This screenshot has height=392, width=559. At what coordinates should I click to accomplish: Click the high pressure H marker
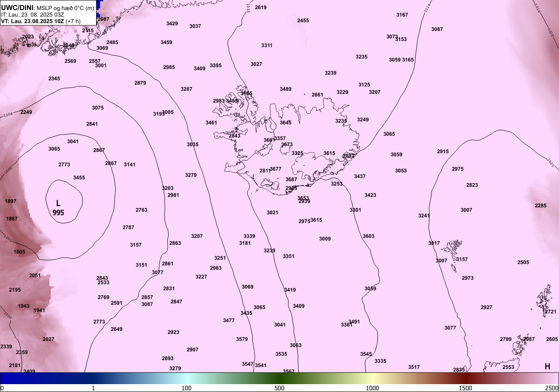[547, 367]
